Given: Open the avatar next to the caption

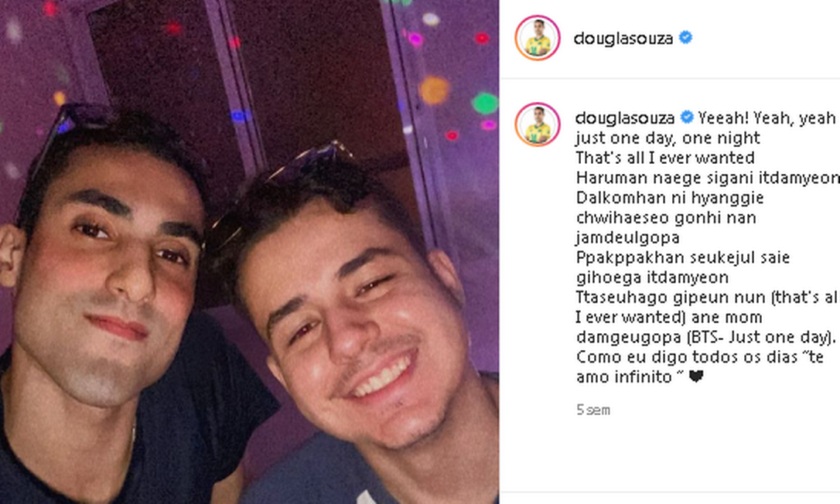Looking at the screenshot, I should (538, 124).
